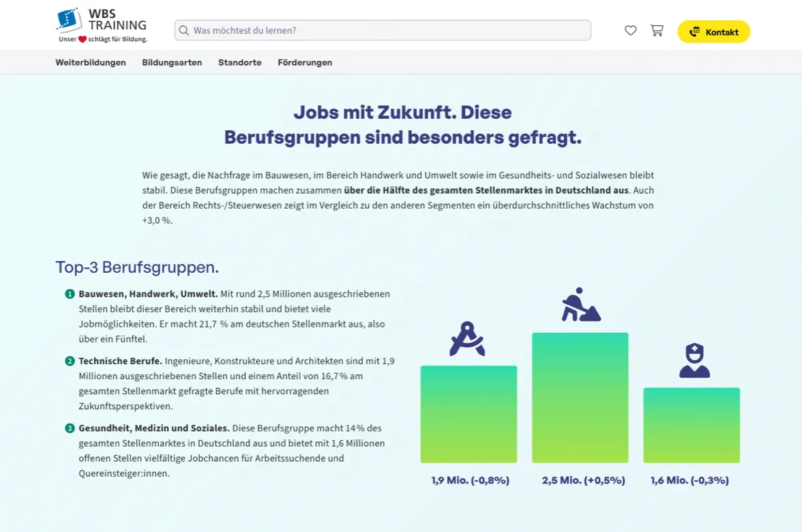Open the Förderungen menu
Image resolution: width=802 pixels, height=532 pixels.
pos(305,63)
